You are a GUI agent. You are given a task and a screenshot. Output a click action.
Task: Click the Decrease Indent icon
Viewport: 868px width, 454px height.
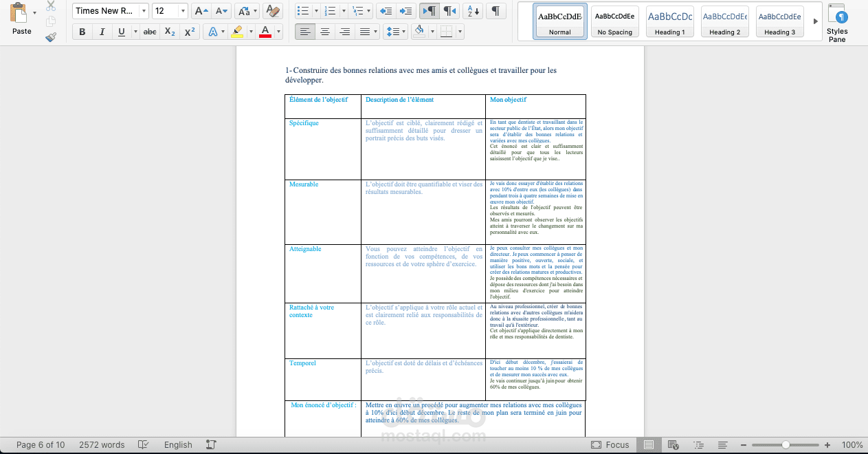click(386, 11)
